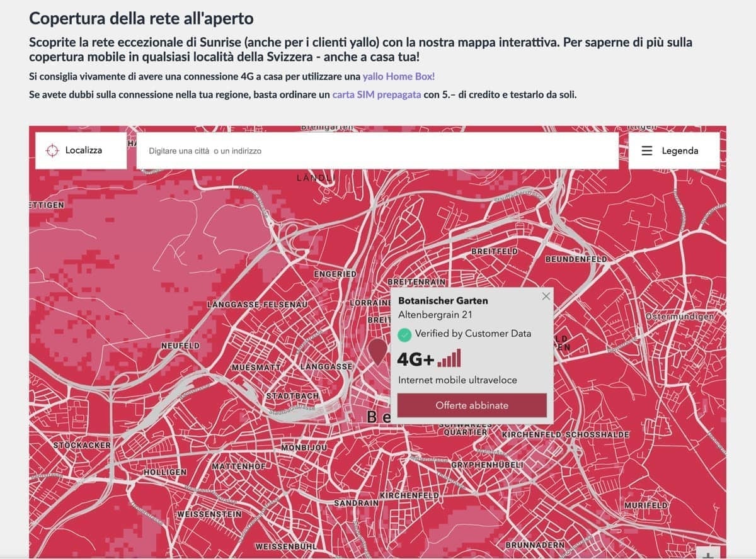Click the BEUNDENFELD label on map
This screenshot has width=756, height=559.
pos(576,259)
